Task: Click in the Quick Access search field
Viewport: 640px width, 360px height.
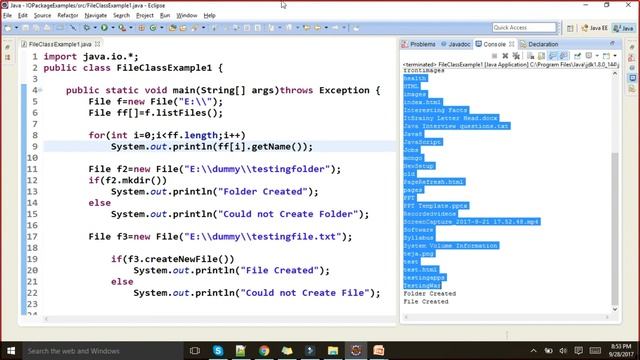Action: point(524,27)
